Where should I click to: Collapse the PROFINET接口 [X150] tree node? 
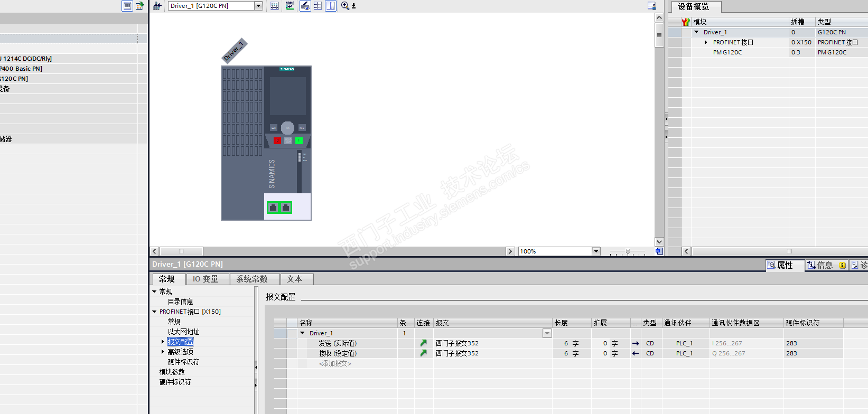point(155,312)
